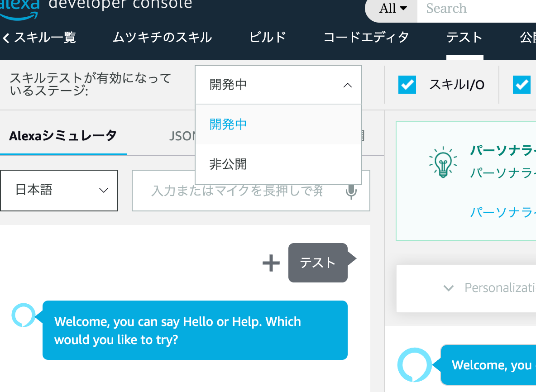536x392 pixels.
Task: Open the 日本語 language dropdown
Action: coord(59,191)
